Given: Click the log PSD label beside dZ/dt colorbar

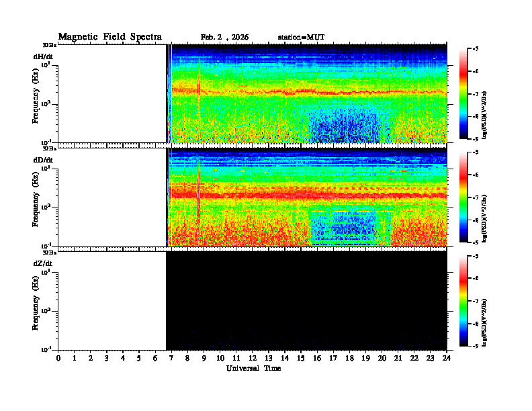Looking at the screenshot, I should coord(484,322).
